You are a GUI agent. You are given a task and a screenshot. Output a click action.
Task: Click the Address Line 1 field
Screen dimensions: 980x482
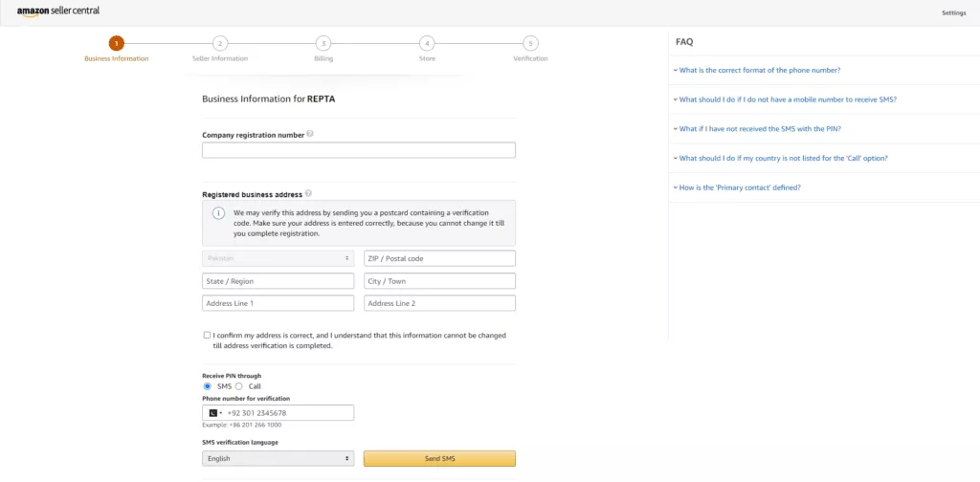(x=278, y=303)
